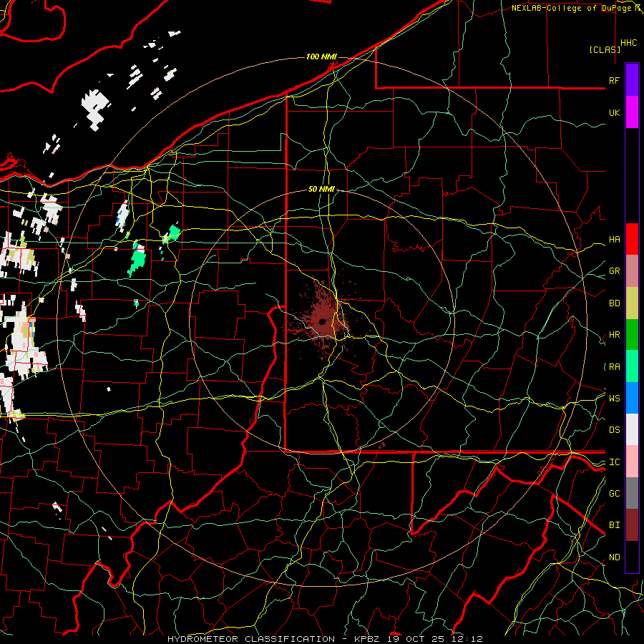Select the BD olive-yellow legend swatch

tap(632, 303)
